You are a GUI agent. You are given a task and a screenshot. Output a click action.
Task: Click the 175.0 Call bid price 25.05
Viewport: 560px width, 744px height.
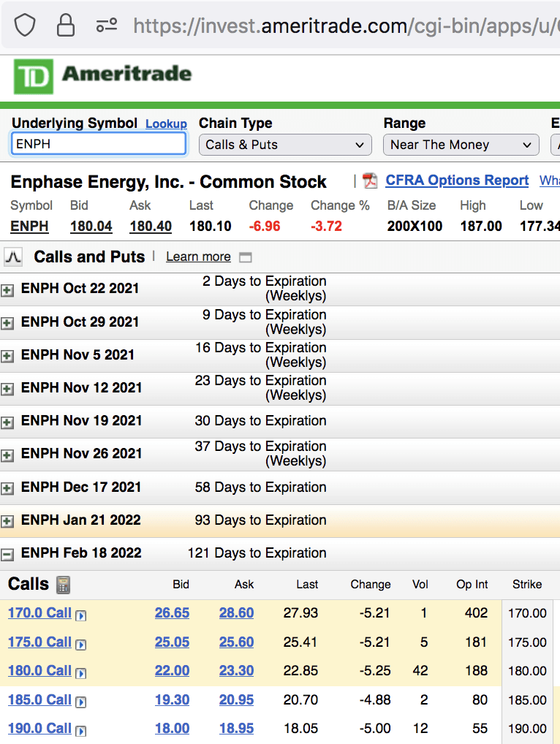pyautogui.click(x=172, y=642)
